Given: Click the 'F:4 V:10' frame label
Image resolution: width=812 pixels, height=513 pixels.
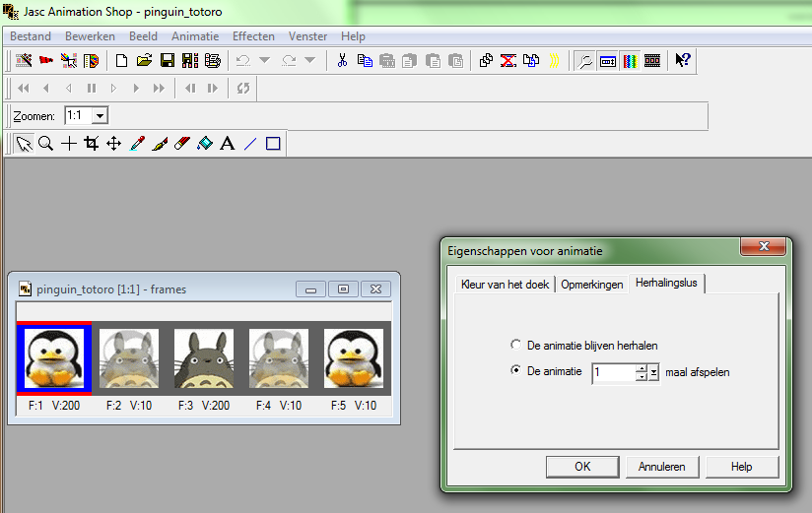Looking at the screenshot, I should (279, 406).
